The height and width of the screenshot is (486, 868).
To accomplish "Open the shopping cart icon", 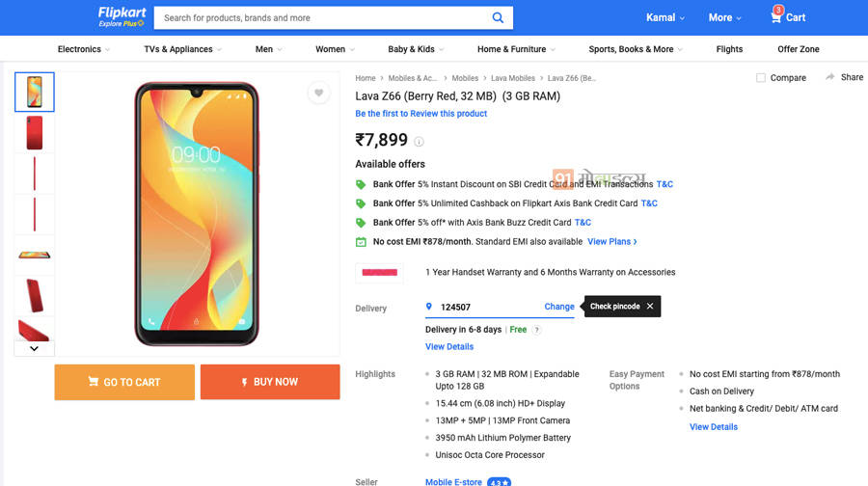I will pos(776,16).
